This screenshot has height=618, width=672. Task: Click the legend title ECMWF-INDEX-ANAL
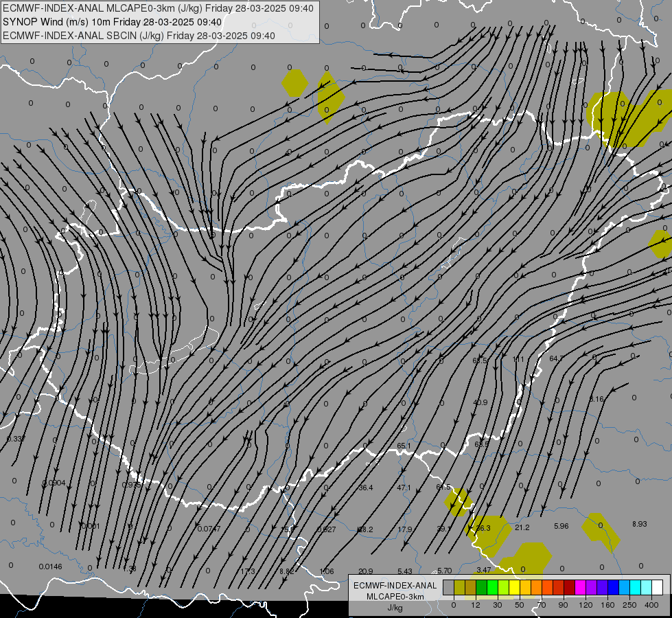point(395,586)
